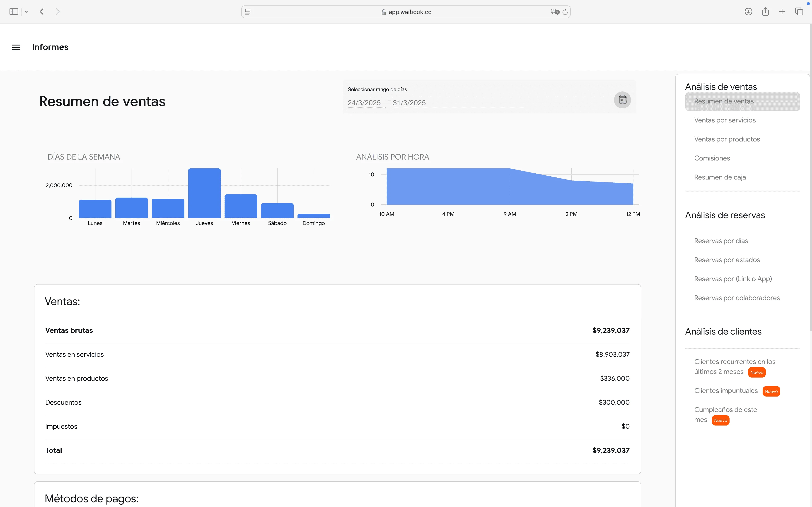Viewport: 812px width, 507px height.
Task: Open the Downloads panel
Action: tap(748, 11)
